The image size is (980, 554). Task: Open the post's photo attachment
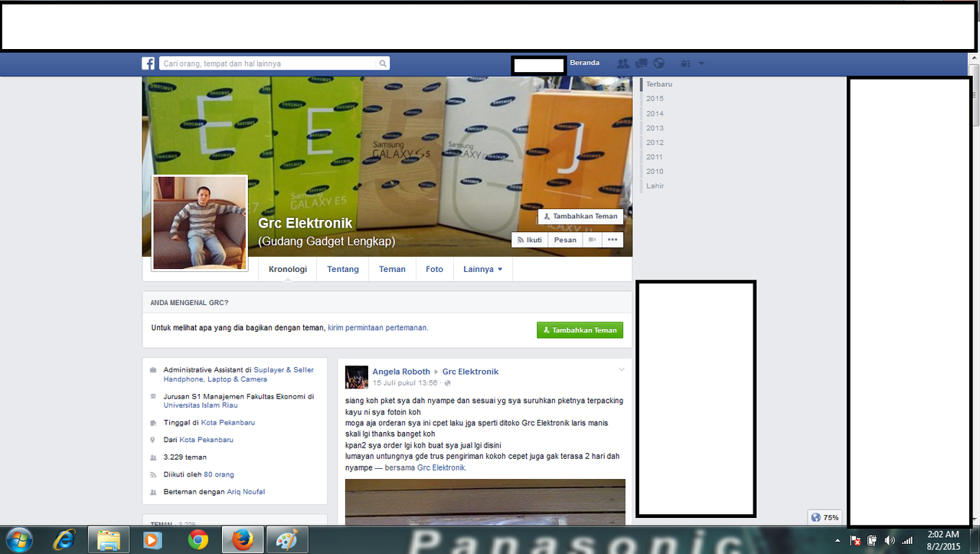pyautogui.click(x=485, y=502)
